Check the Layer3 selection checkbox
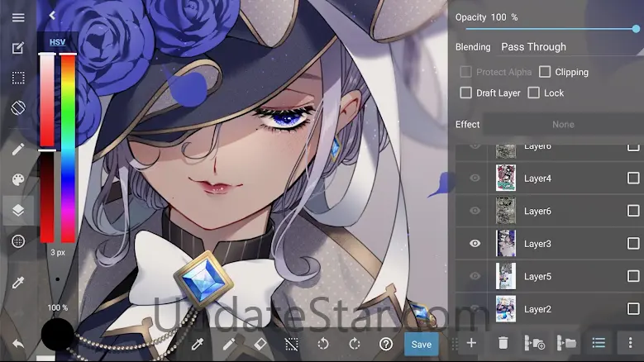Image resolution: width=644 pixels, height=362 pixels. (x=633, y=243)
